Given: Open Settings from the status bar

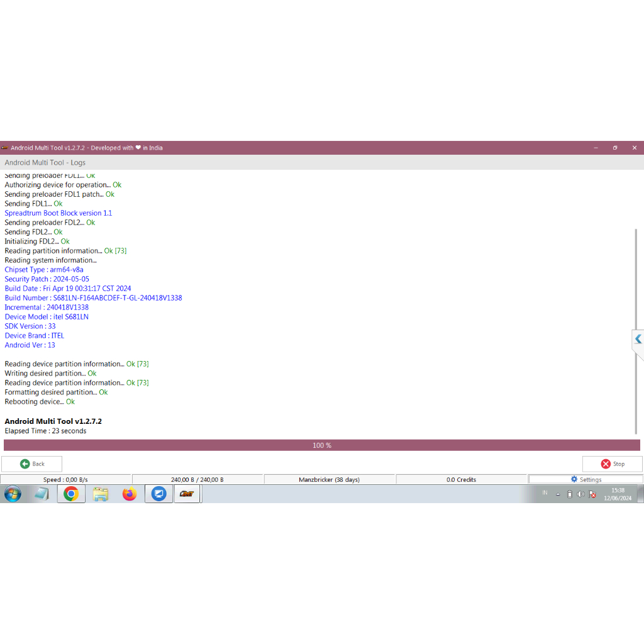Looking at the screenshot, I should (586, 479).
